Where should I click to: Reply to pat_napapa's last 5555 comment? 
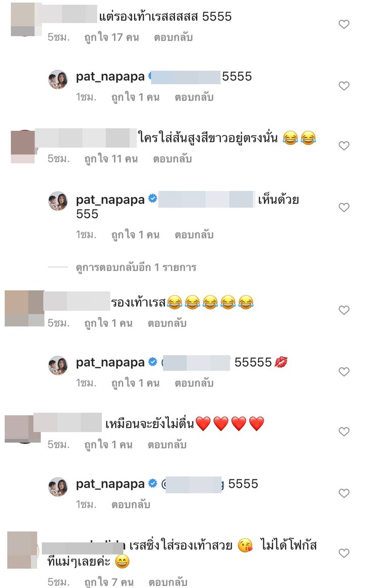(x=131, y=505)
